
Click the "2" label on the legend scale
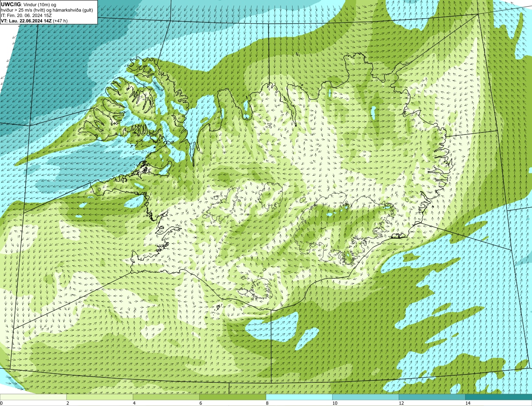click(x=68, y=403)
